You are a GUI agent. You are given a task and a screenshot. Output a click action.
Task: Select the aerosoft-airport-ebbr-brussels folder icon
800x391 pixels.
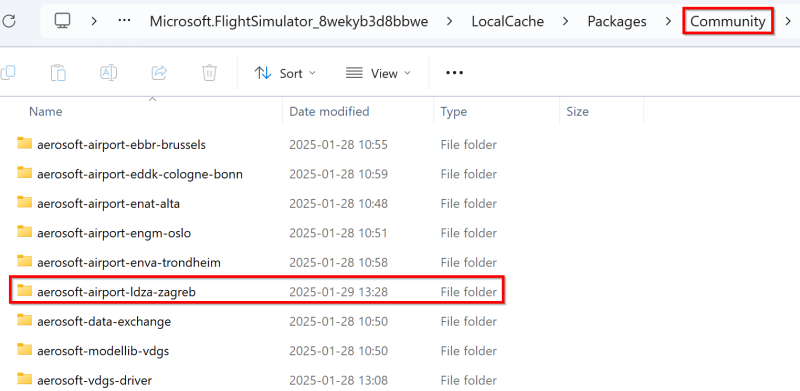(24, 143)
